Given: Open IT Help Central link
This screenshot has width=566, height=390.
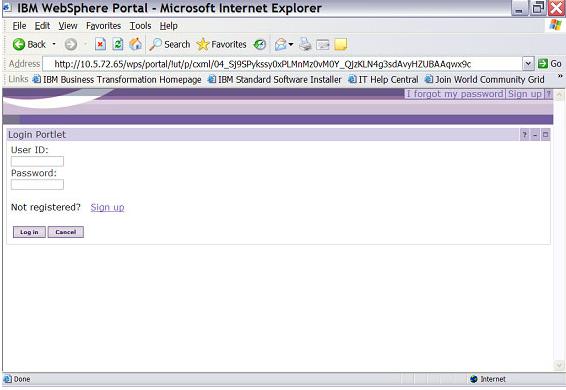Looking at the screenshot, I should (x=383, y=79).
